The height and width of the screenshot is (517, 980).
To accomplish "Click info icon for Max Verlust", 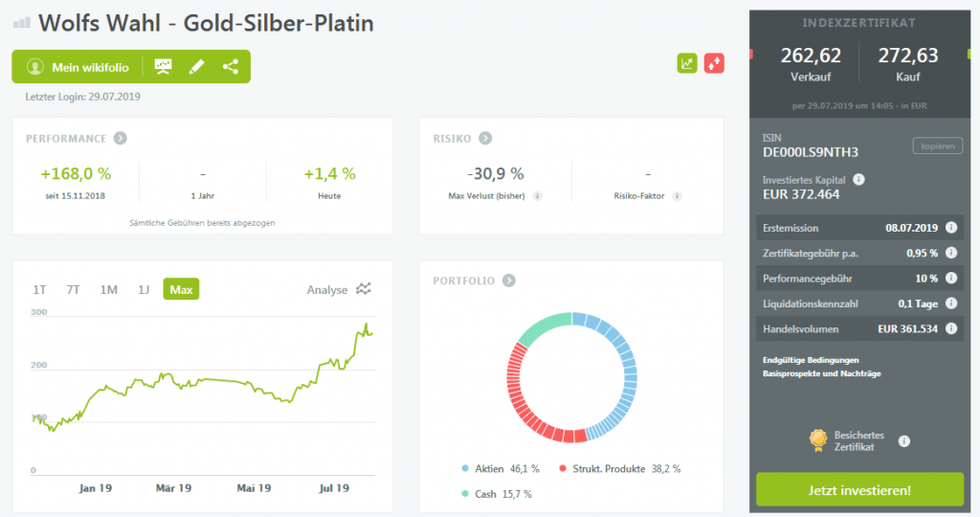I will (x=538, y=196).
